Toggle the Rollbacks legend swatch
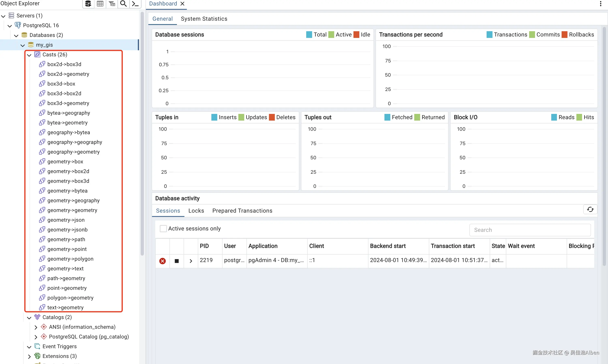The height and width of the screenshot is (364, 608). (564, 35)
